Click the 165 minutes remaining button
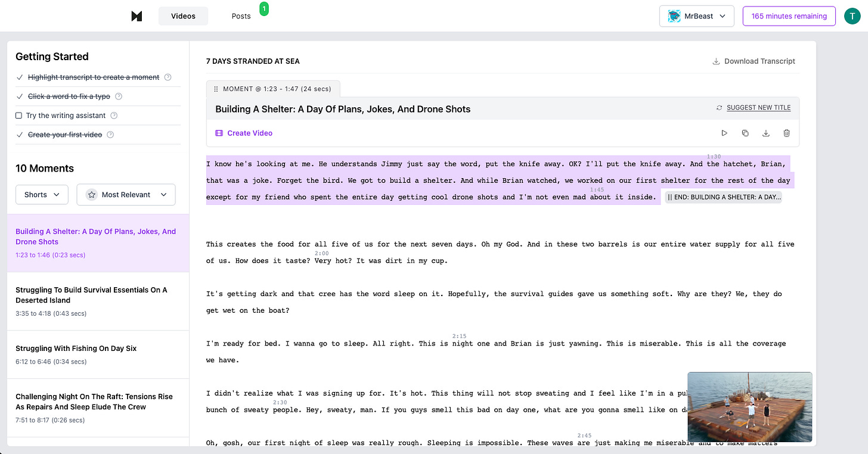The image size is (868, 454). tap(789, 16)
